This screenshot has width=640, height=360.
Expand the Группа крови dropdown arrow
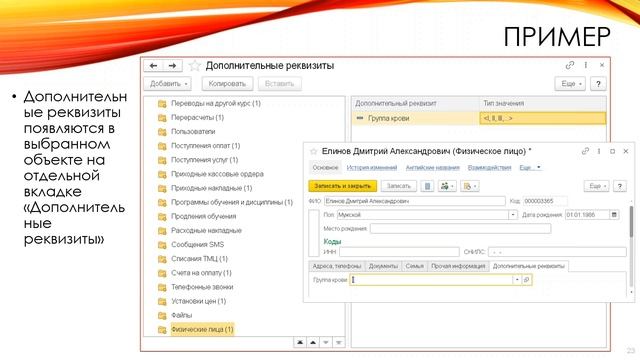[517, 280]
